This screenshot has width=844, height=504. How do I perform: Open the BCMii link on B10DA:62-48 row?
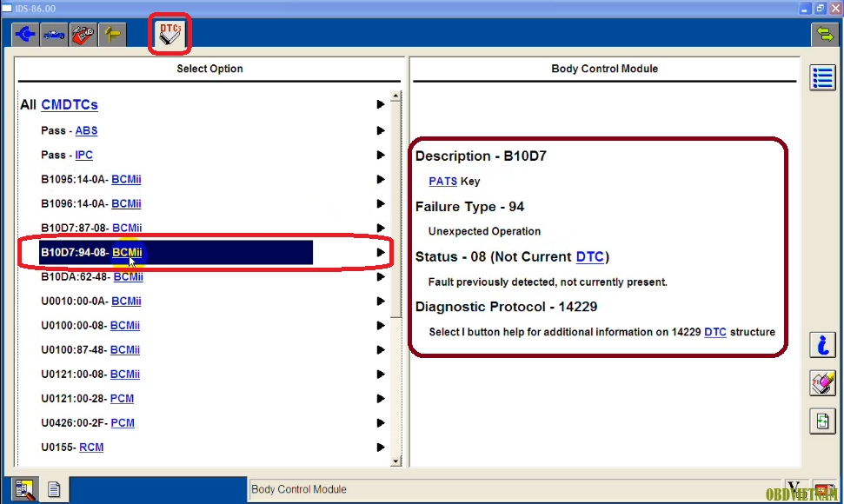point(128,277)
